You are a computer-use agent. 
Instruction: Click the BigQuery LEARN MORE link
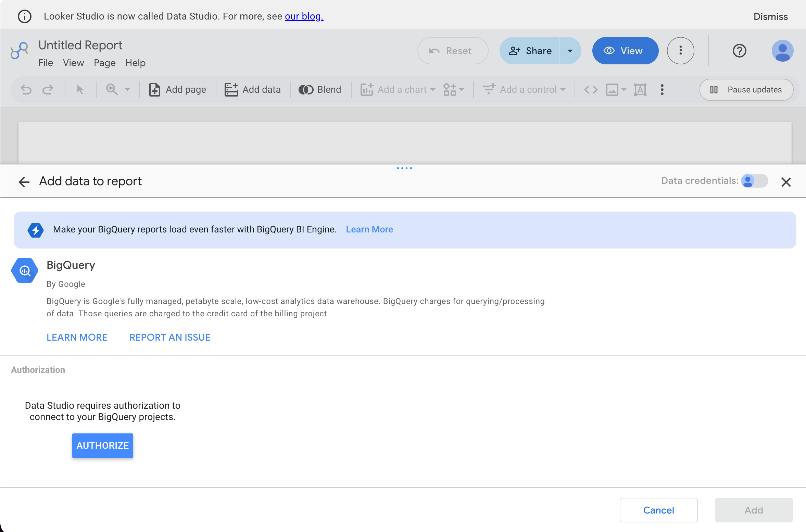[x=77, y=338]
